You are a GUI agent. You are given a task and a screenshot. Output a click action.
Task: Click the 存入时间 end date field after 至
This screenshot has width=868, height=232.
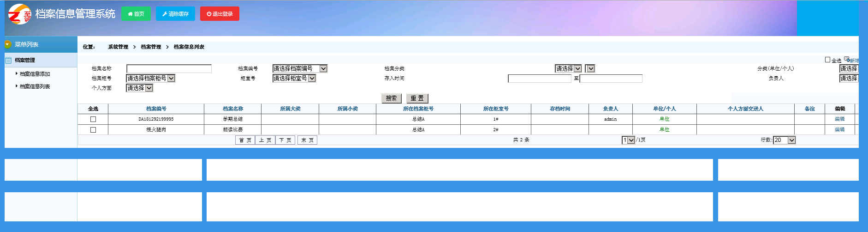pos(611,79)
